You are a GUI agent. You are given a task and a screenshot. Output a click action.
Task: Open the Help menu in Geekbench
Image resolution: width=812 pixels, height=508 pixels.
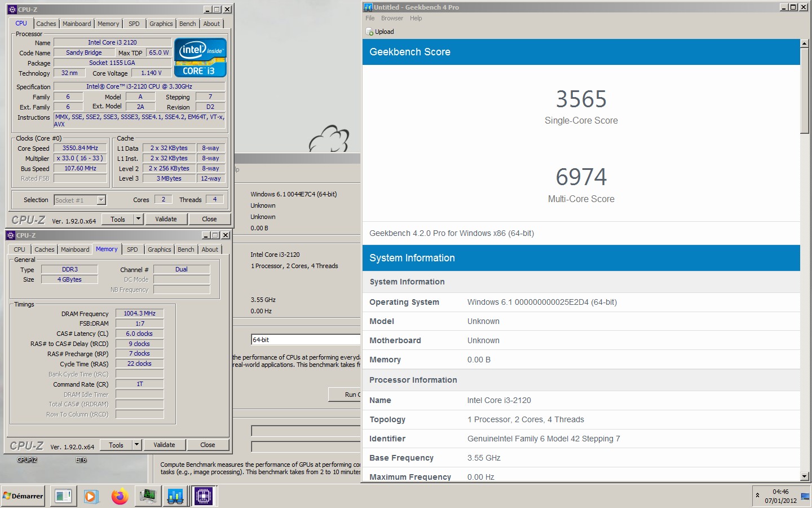pos(416,18)
